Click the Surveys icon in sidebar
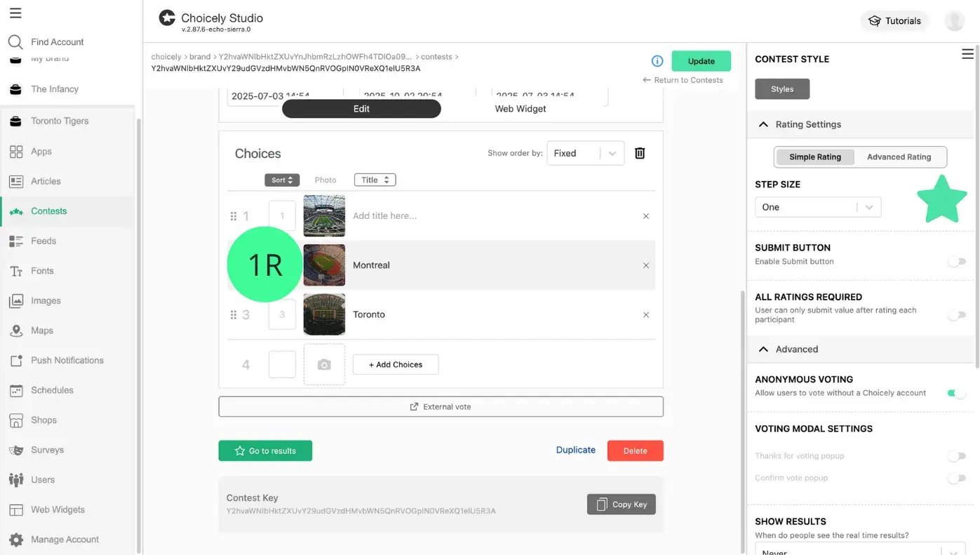The height and width of the screenshot is (555, 980). point(16,450)
